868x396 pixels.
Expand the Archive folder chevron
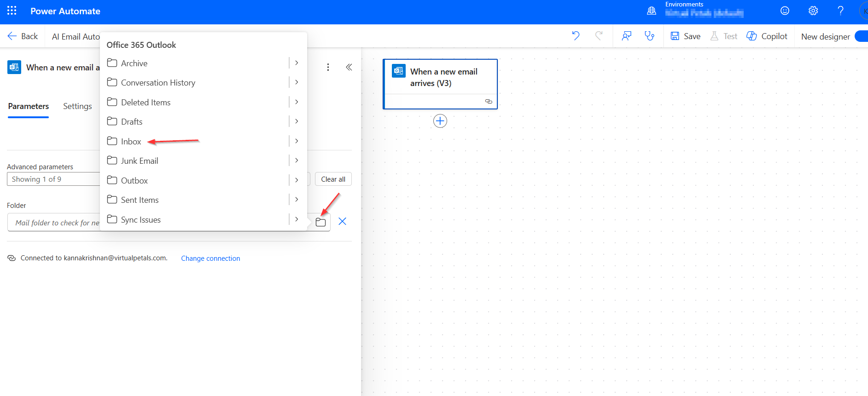(x=297, y=63)
